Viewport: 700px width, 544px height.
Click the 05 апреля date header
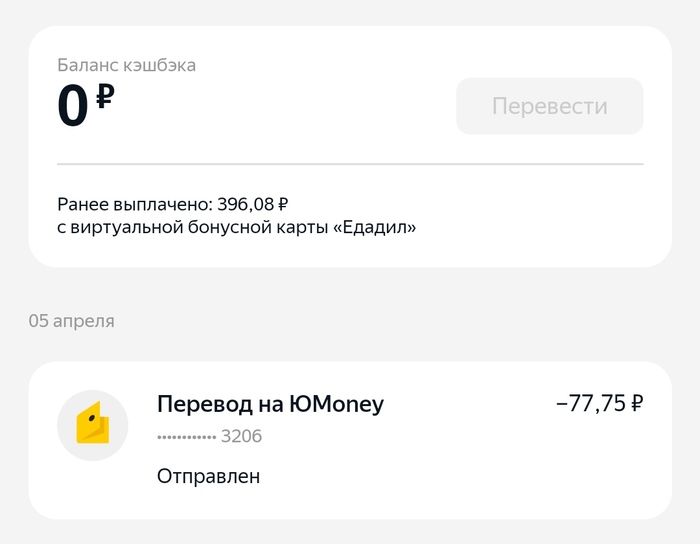click(x=71, y=321)
